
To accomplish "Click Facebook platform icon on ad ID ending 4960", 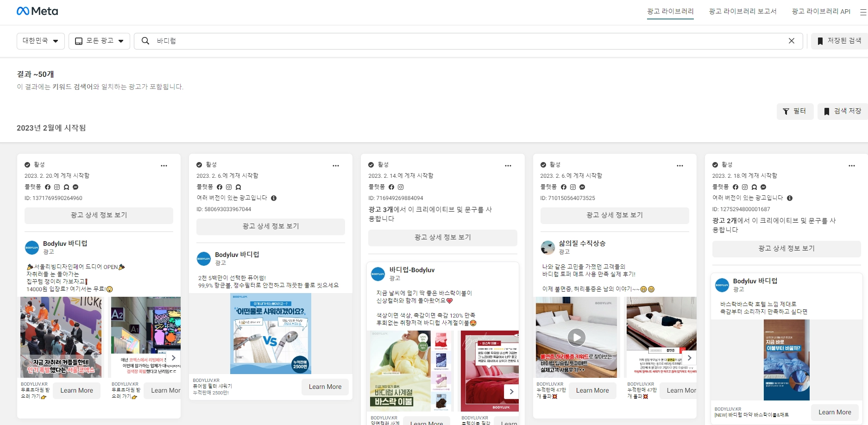I will 48,187.
